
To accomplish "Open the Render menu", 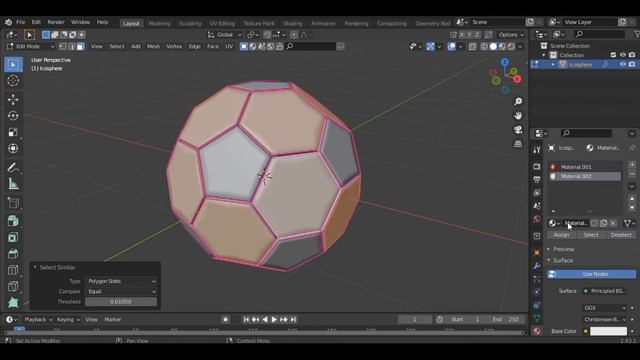I will click(x=56, y=22).
